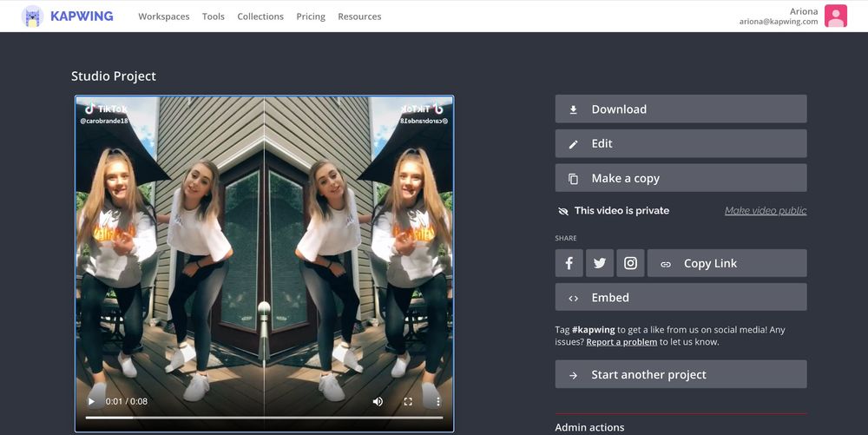Enter fullscreen video mode
The width and height of the screenshot is (868, 435).
(x=408, y=401)
